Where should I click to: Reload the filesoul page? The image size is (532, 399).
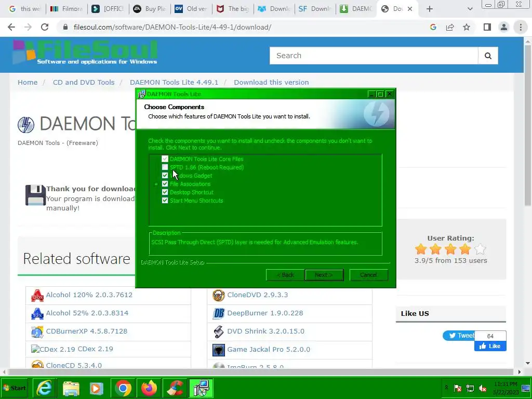coord(45,27)
